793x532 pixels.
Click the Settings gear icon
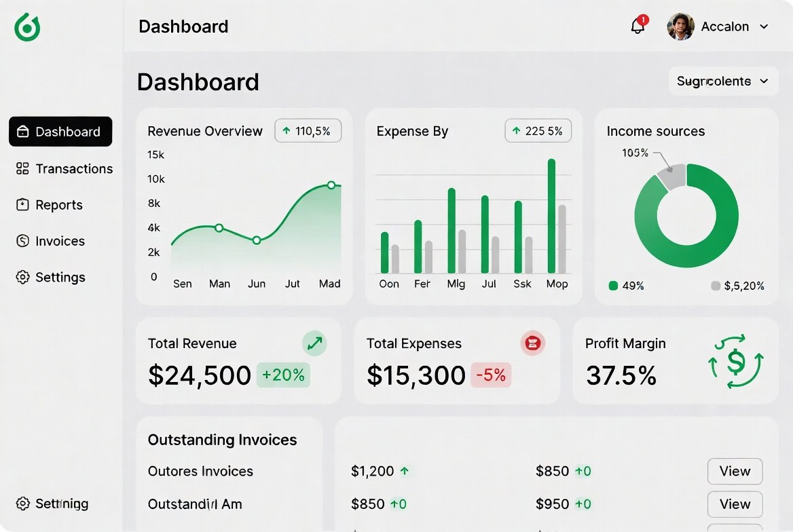(x=22, y=277)
